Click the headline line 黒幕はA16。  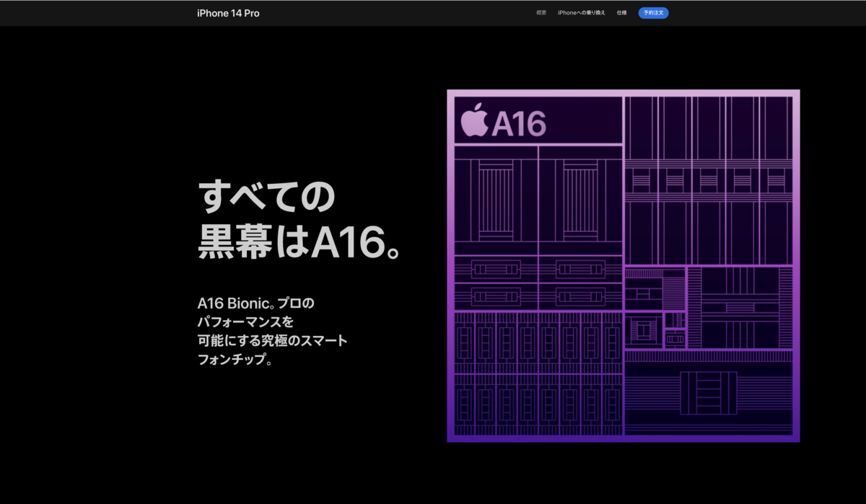tap(299, 243)
